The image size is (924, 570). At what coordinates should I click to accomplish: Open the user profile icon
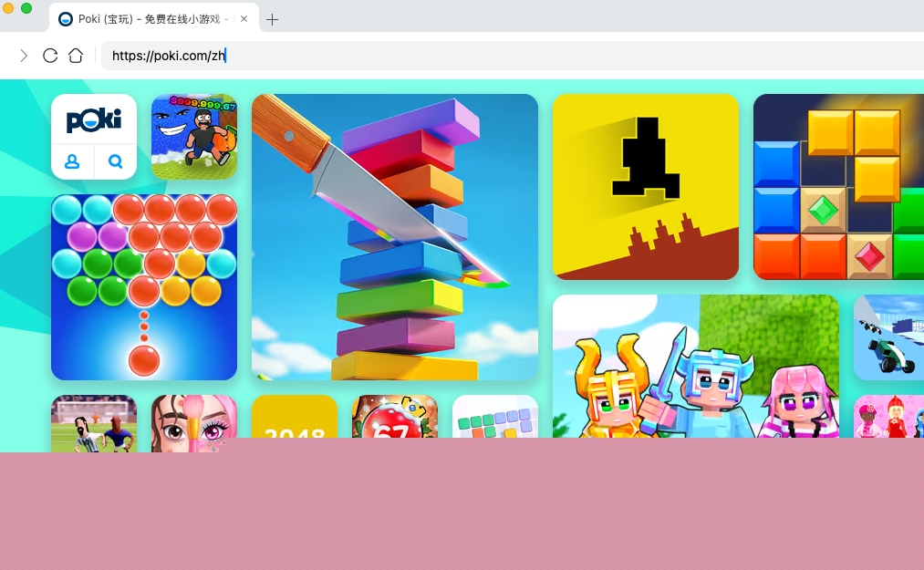coord(72,161)
